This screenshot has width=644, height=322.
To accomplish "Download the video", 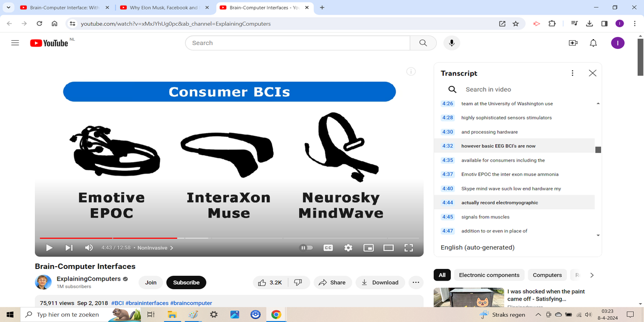I will [380, 282].
